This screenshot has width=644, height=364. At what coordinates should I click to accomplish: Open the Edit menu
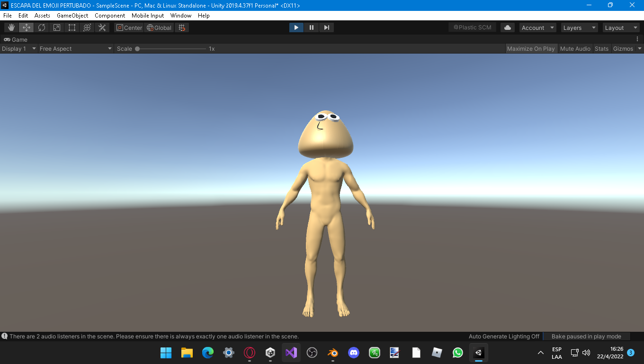click(23, 15)
